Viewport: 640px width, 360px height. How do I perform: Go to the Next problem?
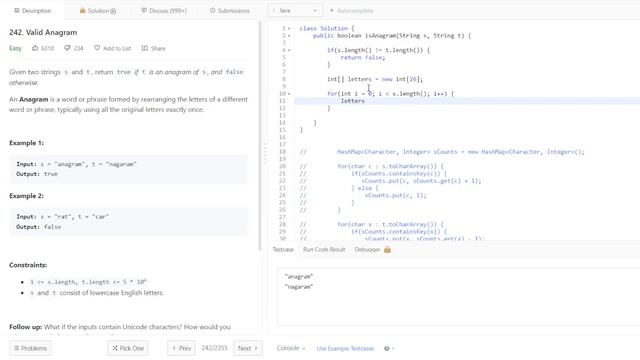[x=248, y=348]
